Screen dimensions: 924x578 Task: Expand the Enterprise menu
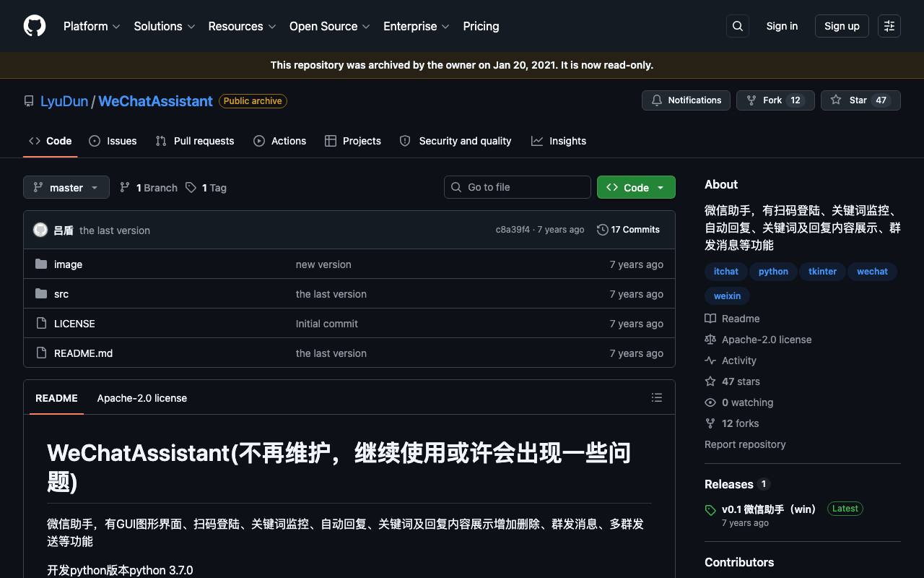tap(417, 26)
